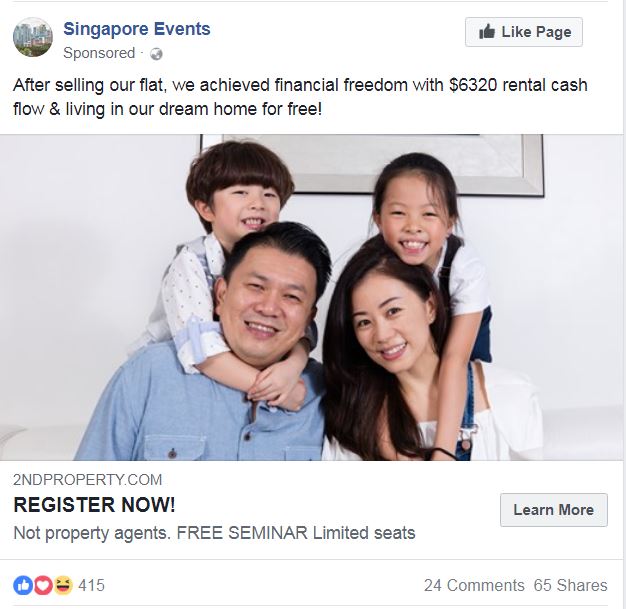Click the REGISTER NOW! headline
The height and width of the screenshot is (609, 626).
coord(94,505)
